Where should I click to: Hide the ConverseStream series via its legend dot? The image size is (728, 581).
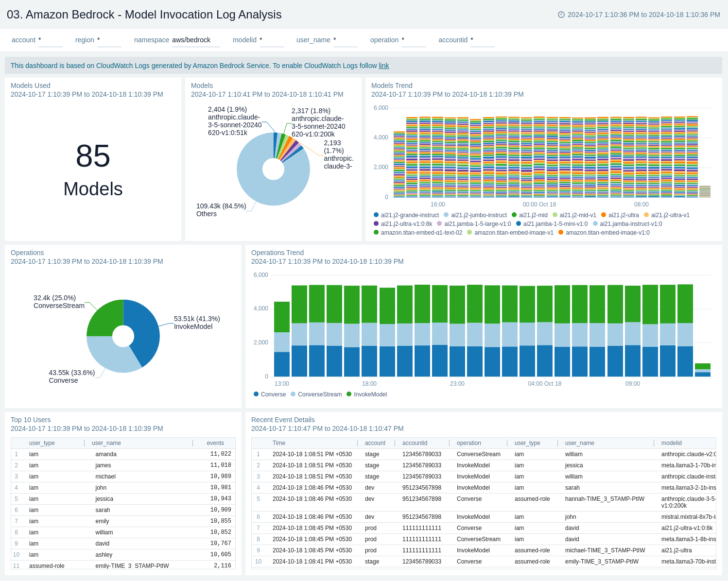coord(293,394)
